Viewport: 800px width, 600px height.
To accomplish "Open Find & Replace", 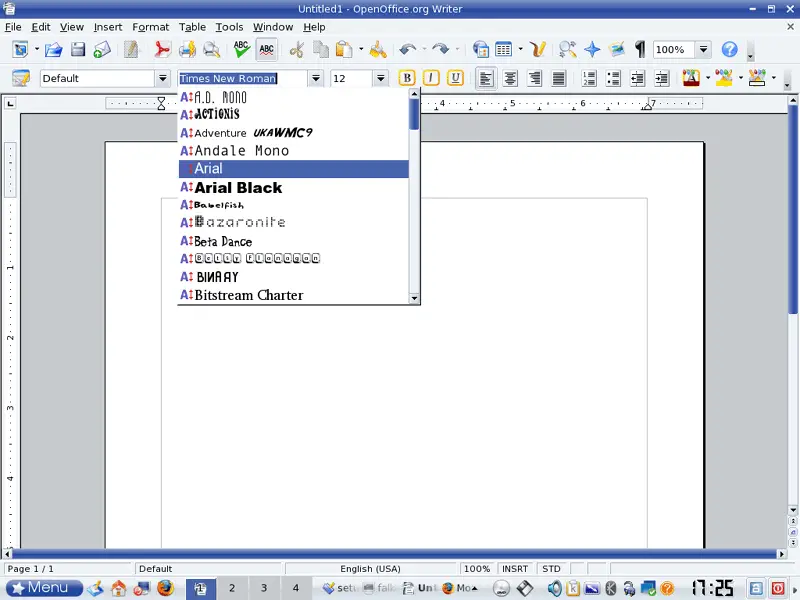I will click(567, 49).
